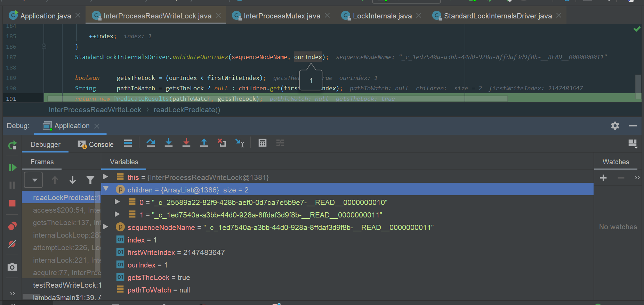Toggle Mute Breakpoints icon in sidebar
Screen dimensions: 644x305
pyautogui.click(x=12, y=244)
